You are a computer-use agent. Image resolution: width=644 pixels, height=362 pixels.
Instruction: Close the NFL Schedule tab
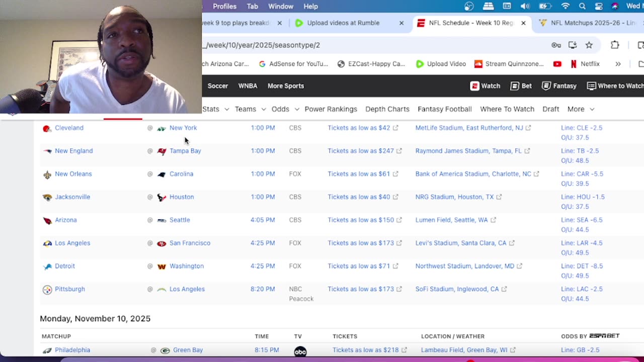coord(523,23)
